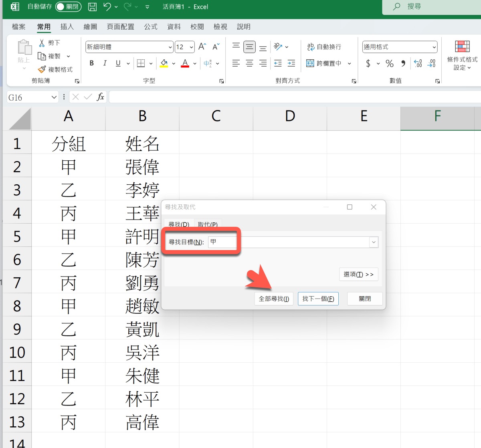Expand the number format dropdown (通用格式)

(434, 47)
